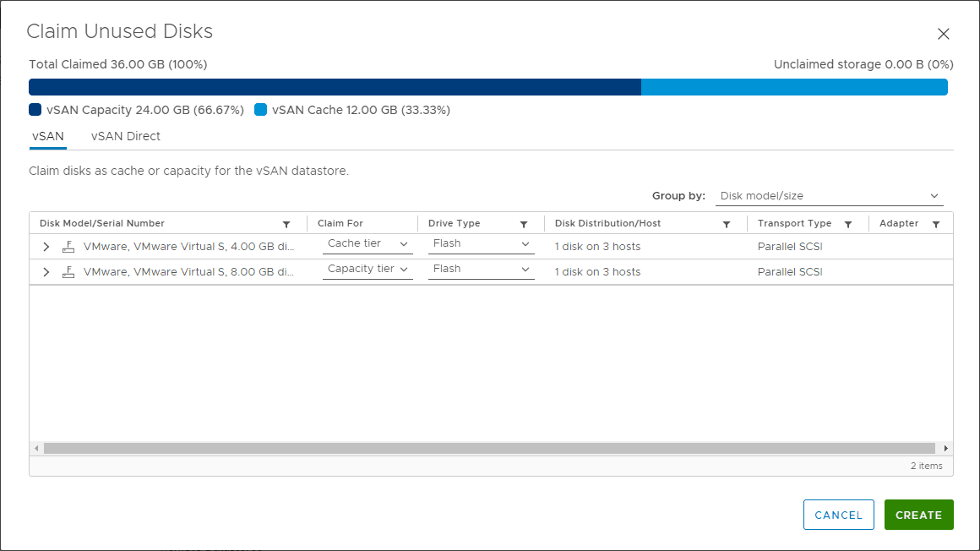Open the Drive Type column filter
The width and height of the screenshot is (980, 551).
coord(525,223)
